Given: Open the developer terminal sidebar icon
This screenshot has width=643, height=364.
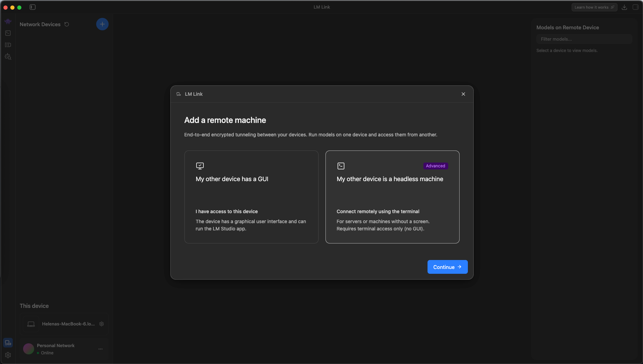Looking at the screenshot, I should 8,33.
